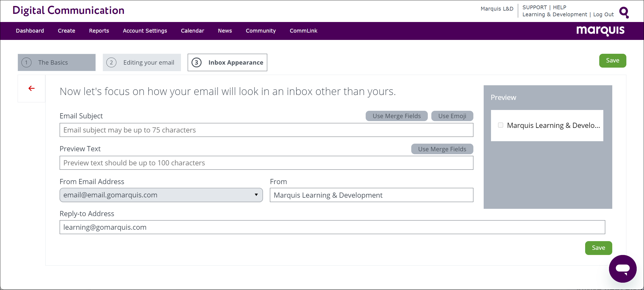Viewport: 644px width, 290px height.
Task: Click the Reply-to Address field
Action: pyautogui.click(x=332, y=227)
